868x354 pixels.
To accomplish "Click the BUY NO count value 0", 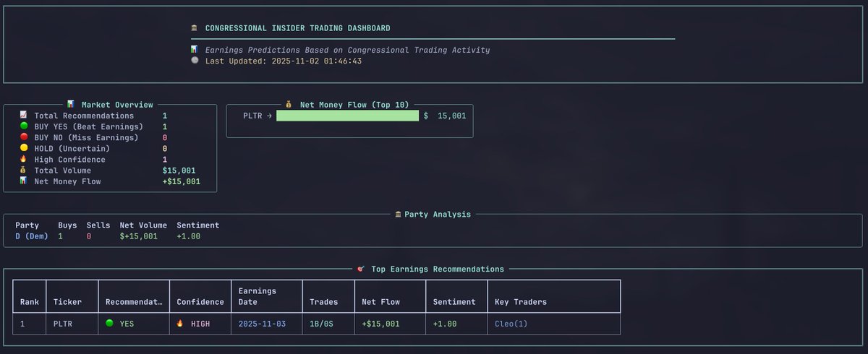I will coord(165,137).
